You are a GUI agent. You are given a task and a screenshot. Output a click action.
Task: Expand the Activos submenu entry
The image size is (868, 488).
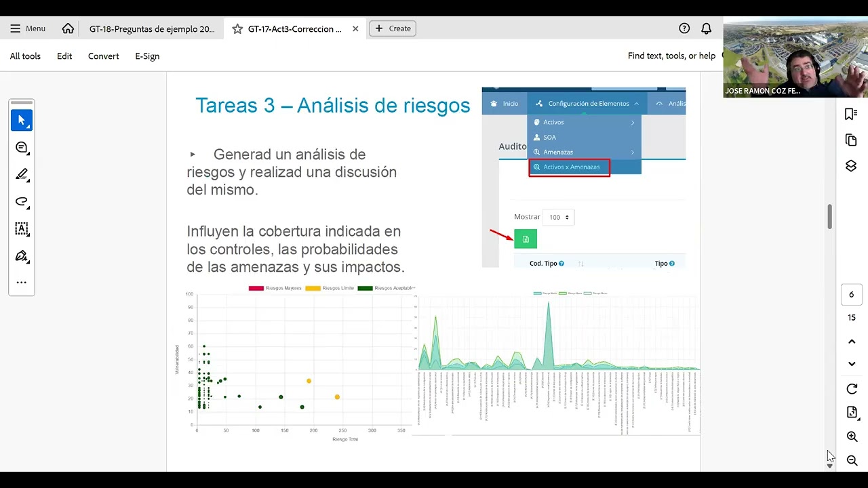(585, 123)
